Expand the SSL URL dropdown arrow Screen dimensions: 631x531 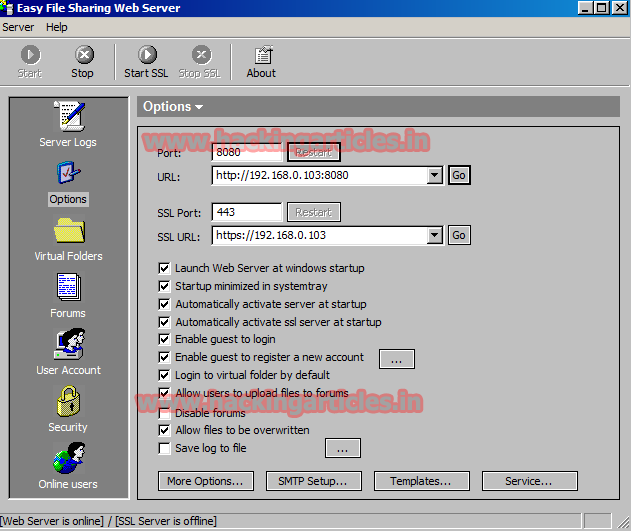click(x=435, y=235)
